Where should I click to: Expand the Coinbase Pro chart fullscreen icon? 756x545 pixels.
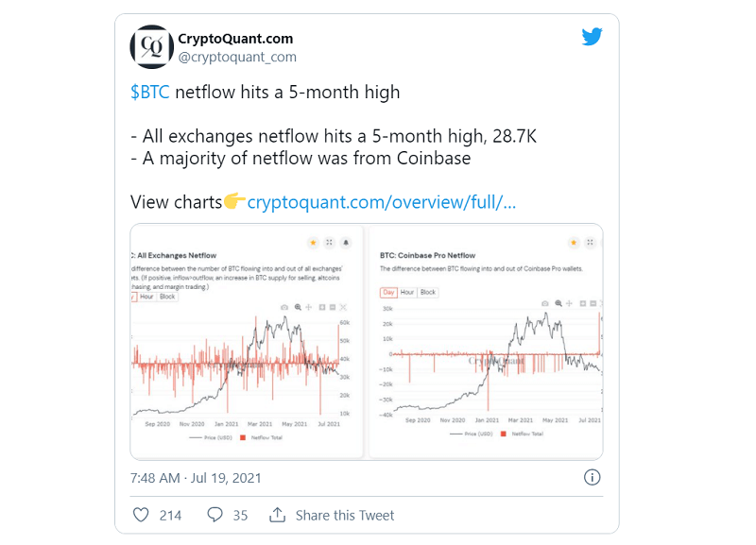[590, 243]
